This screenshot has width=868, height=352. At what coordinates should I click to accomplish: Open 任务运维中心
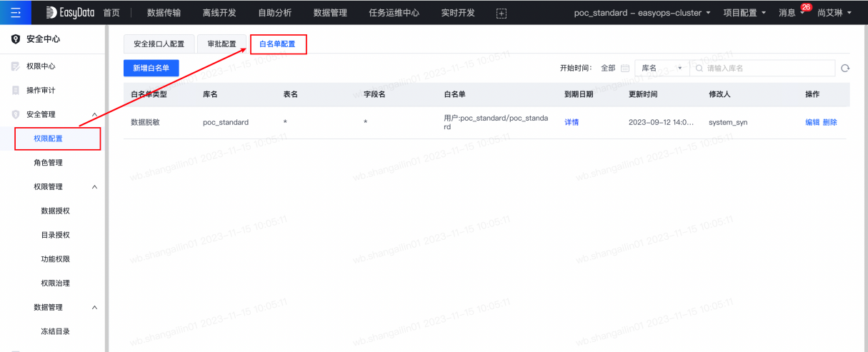[394, 13]
